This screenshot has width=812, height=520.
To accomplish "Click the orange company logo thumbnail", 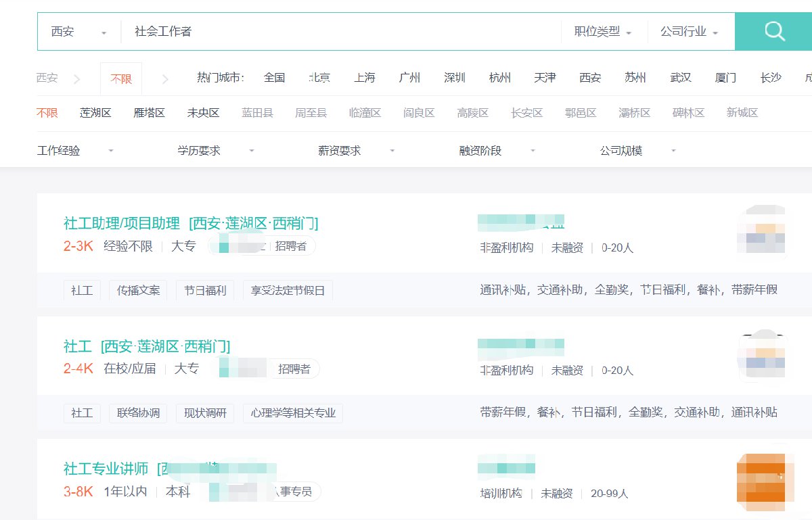I will [x=761, y=481].
